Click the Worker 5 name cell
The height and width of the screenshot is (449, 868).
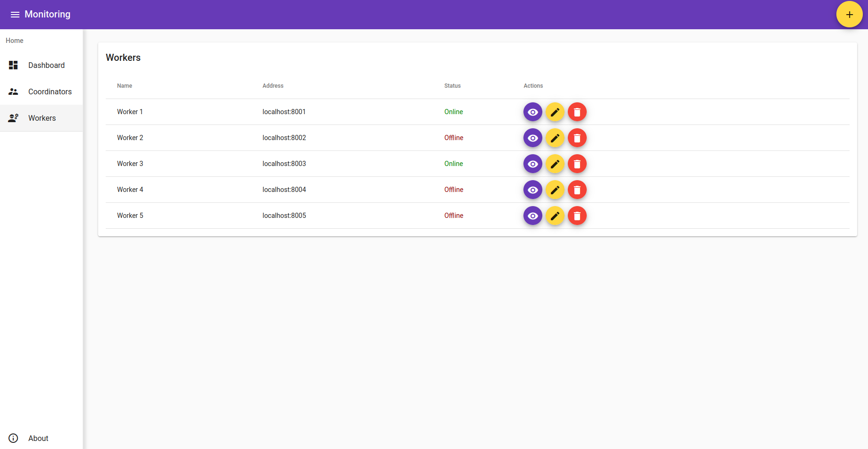(130, 216)
